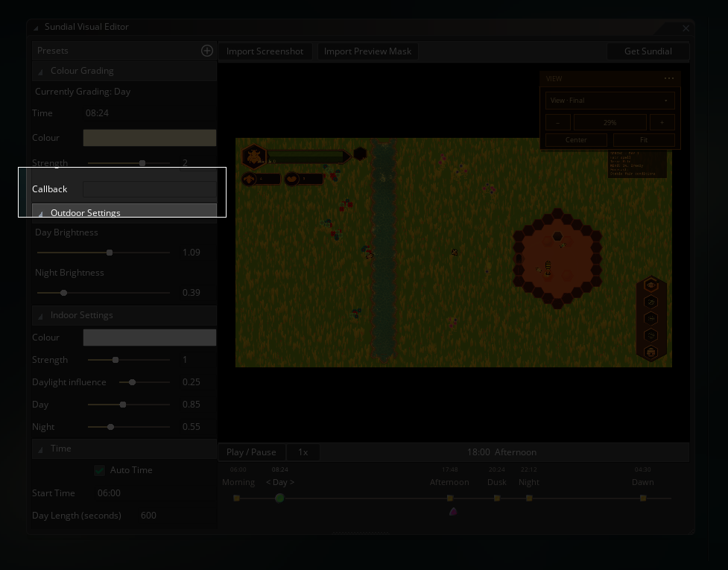Click Import Preview Mask
The height and width of the screenshot is (570, 728).
[367, 51]
